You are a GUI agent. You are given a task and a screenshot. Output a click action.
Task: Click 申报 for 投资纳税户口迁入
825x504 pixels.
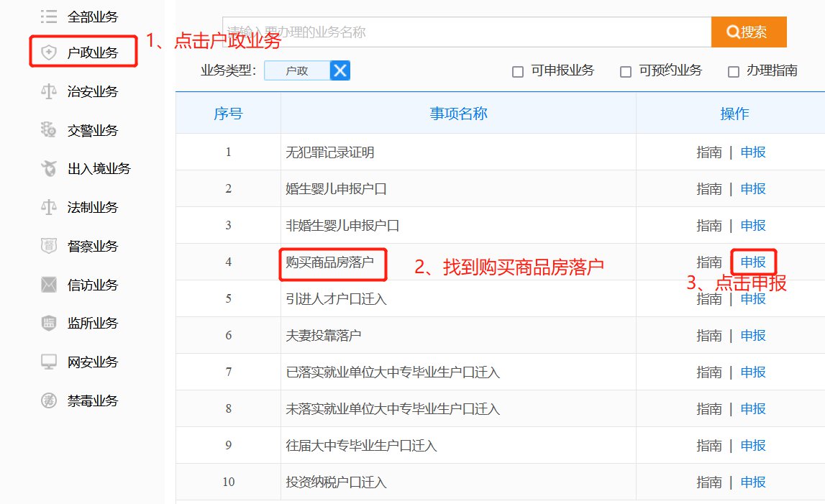tap(753, 482)
